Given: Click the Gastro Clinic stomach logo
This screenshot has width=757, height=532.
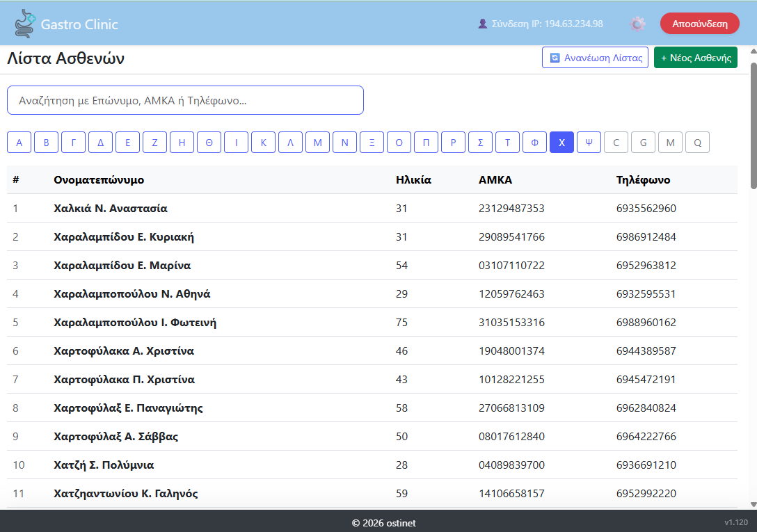Looking at the screenshot, I should 24,24.
